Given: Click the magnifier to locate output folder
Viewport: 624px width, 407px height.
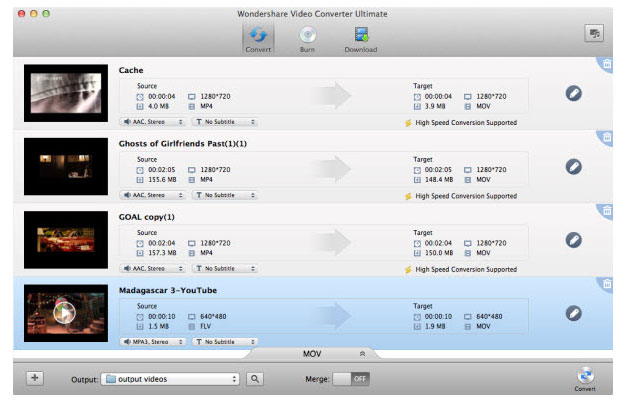Looking at the screenshot, I should pyautogui.click(x=255, y=379).
